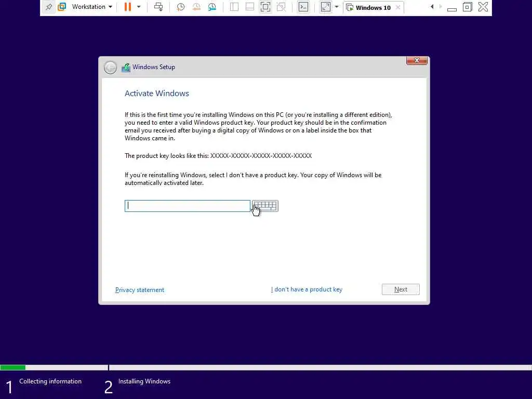This screenshot has height=399, width=532.
Task: Expand the power options arrow beside pause
Action: tap(139, 7)
